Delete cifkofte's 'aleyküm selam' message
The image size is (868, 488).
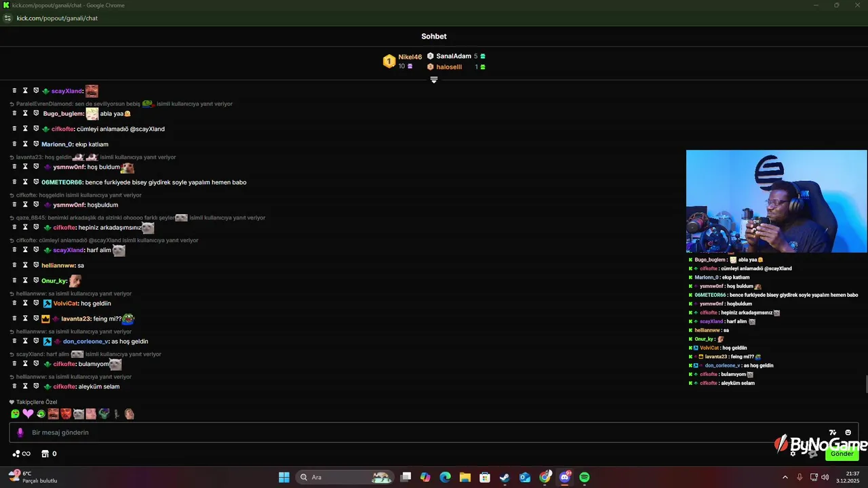(14, 386)
